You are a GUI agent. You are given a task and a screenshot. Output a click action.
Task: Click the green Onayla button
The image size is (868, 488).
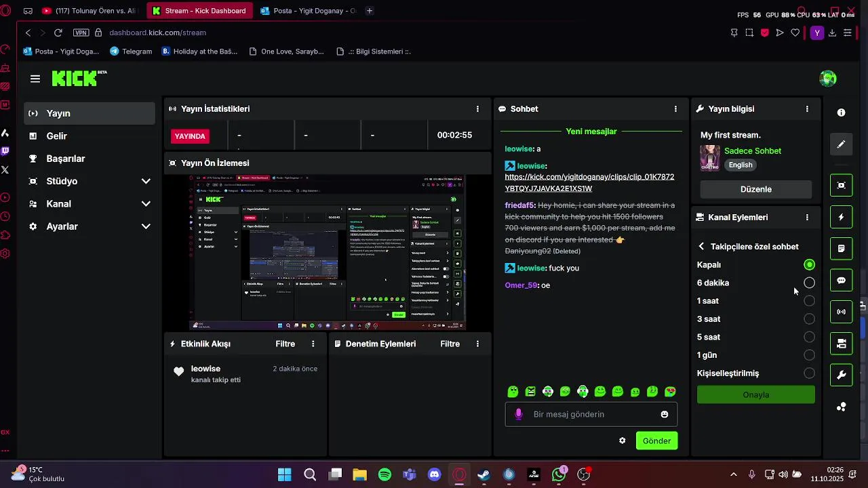(x=755, y=394)
